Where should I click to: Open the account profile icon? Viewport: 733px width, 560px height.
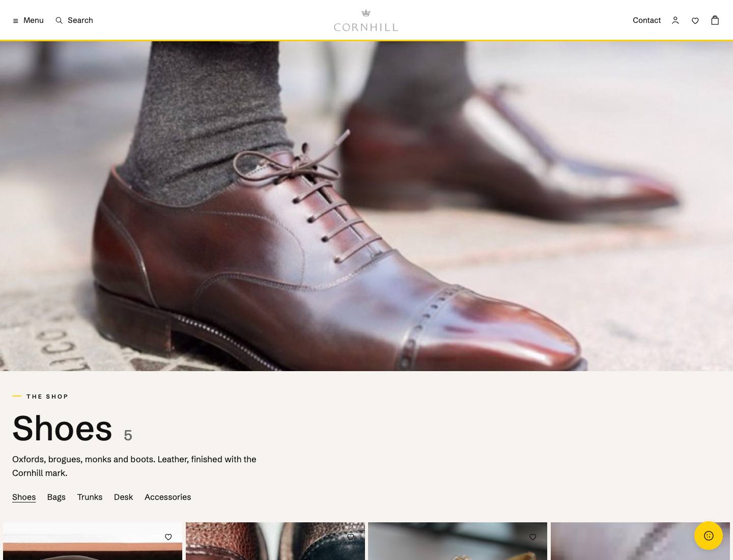pos(675,20)
